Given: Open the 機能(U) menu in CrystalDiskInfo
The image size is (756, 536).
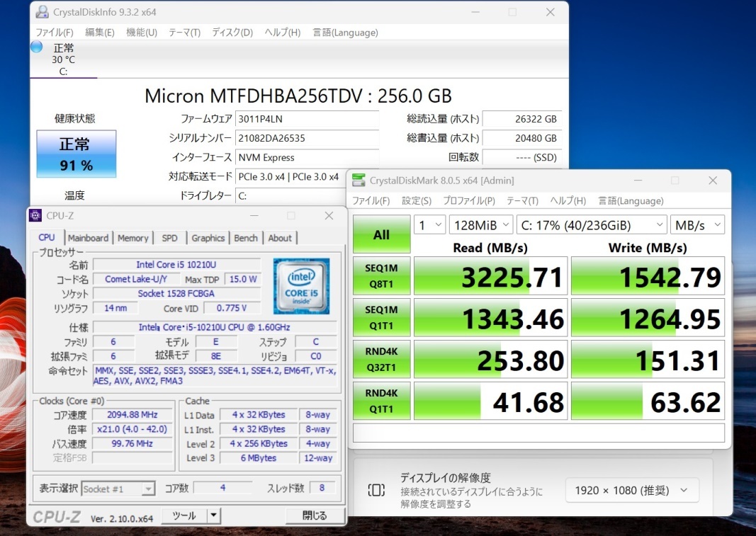Looking at the screenshot, I should pos(141,33).
